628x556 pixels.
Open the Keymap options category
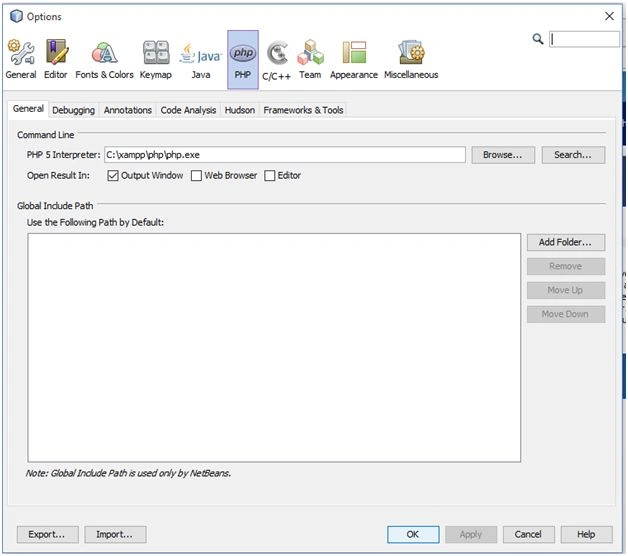pos(156,59)
